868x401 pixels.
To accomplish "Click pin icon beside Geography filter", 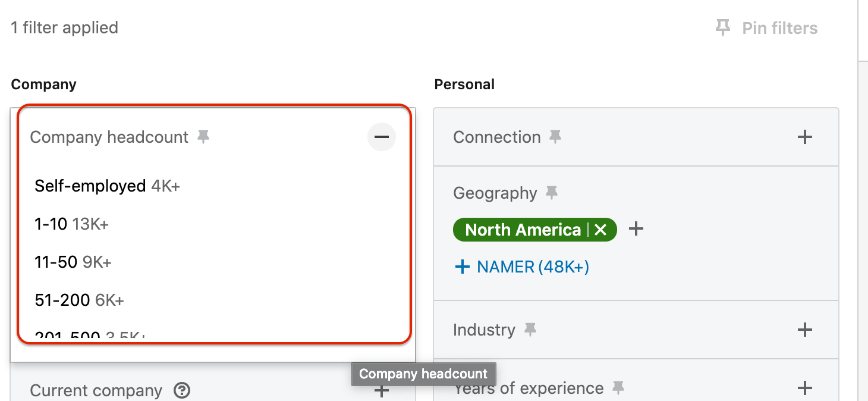I will (552, 193).
